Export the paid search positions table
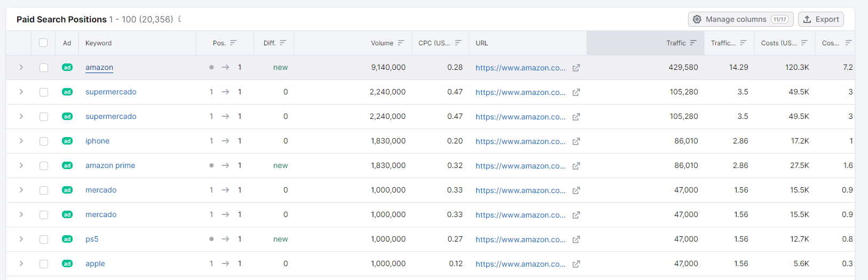Screen dimensions: 868x280 tap(821, 19)
